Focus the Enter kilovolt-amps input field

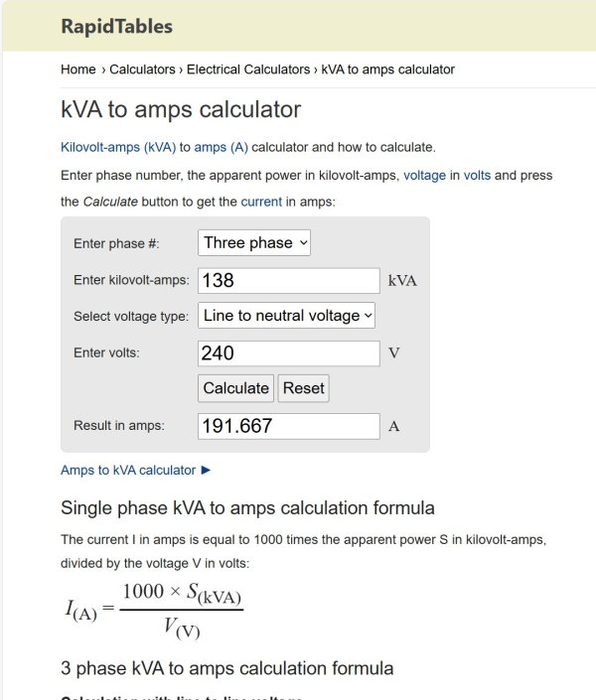(x=289, y=280)
